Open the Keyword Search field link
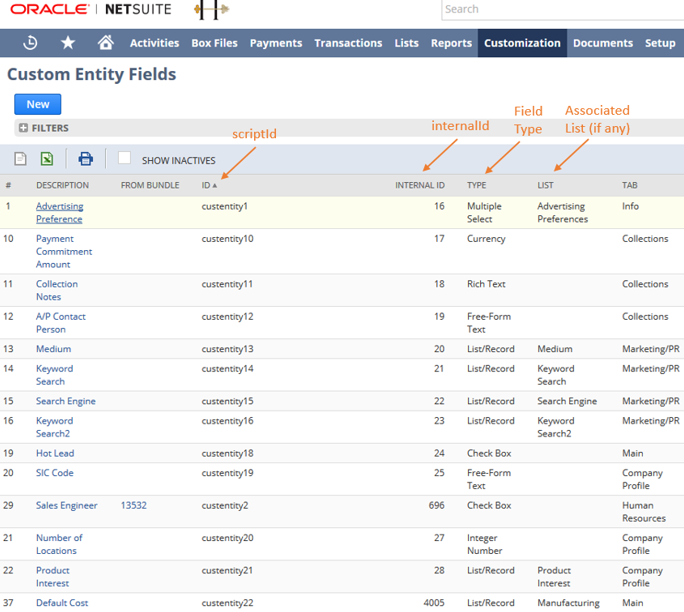Viewport: 684px width, 612px height. pyautogui.click(x=55, y=375)
